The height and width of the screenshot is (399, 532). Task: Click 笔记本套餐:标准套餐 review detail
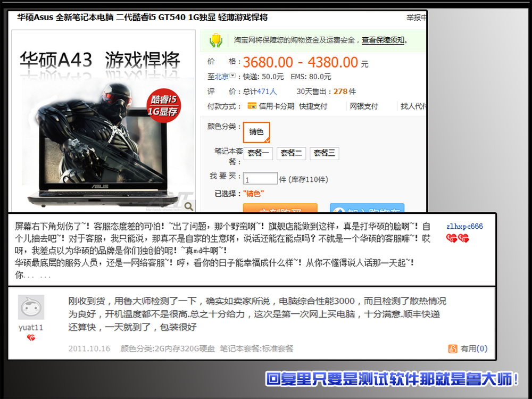coord(256,348)
